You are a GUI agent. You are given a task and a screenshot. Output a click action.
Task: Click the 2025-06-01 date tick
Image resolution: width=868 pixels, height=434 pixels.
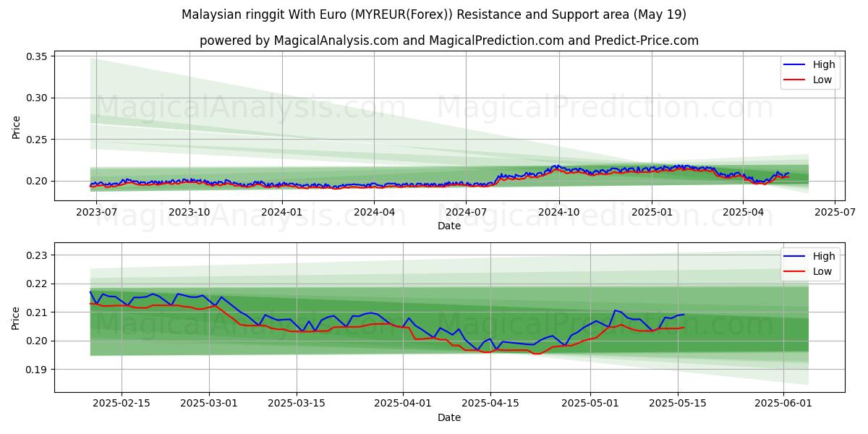pos(784,404)
